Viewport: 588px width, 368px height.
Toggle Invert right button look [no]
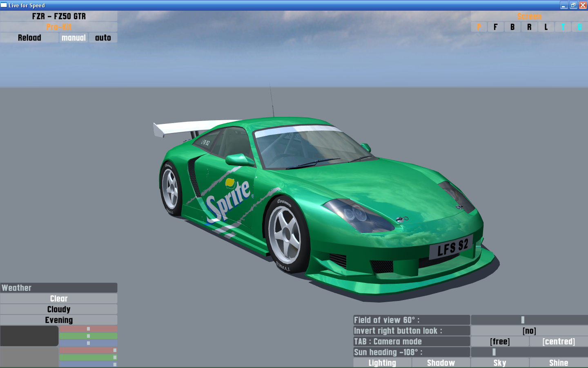click(529, 330)
